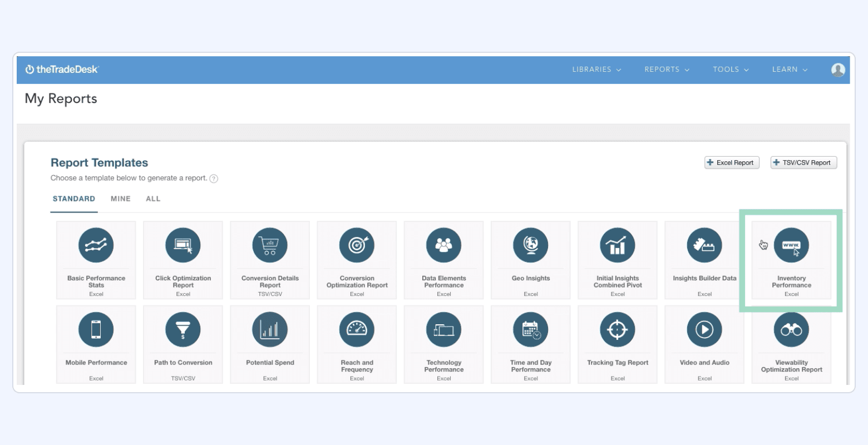Image resolution: width=868 pixels, height=445 pixels.
Task: Switch to the MINE tab
Action: click(120, 199)
